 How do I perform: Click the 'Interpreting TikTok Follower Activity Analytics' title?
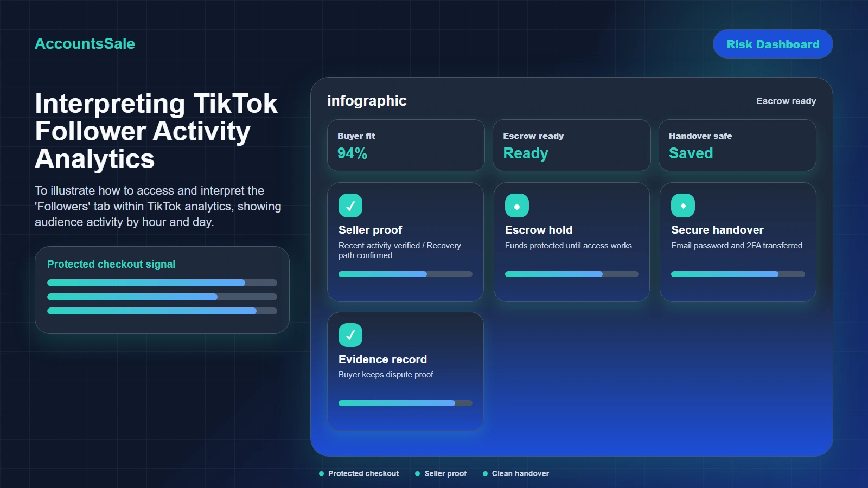click(x=156, y=131)
